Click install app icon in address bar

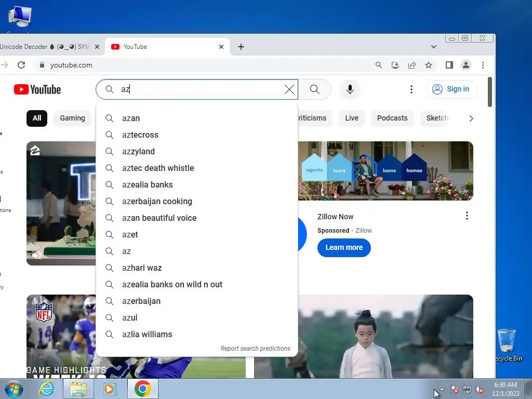coord(395,65)
